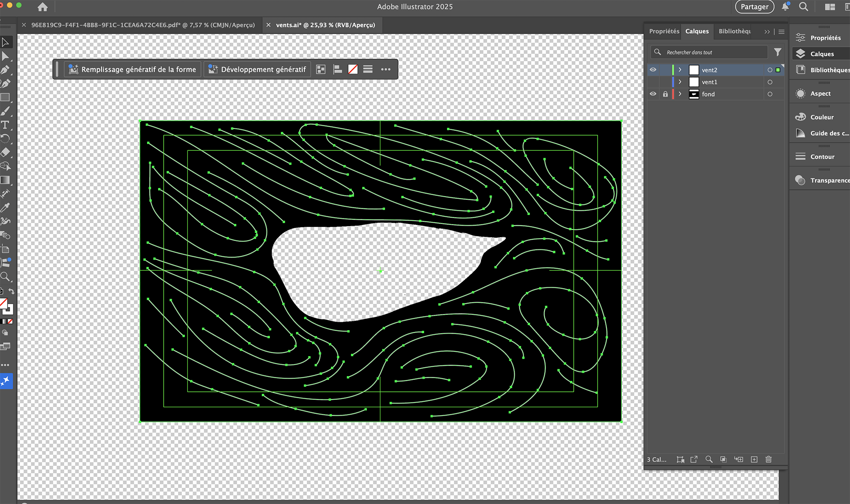Click Remplissage génératif de la forme

(x=133, y=69)
